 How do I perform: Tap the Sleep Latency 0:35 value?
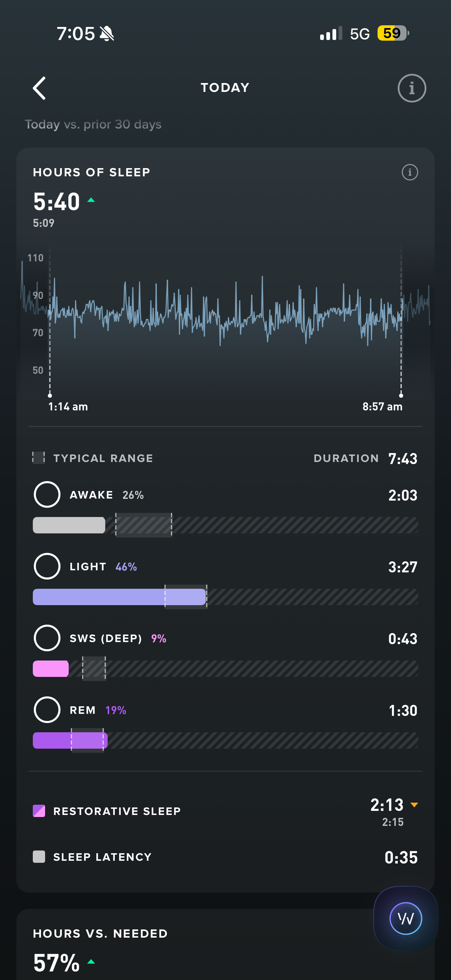coord(400,858)
